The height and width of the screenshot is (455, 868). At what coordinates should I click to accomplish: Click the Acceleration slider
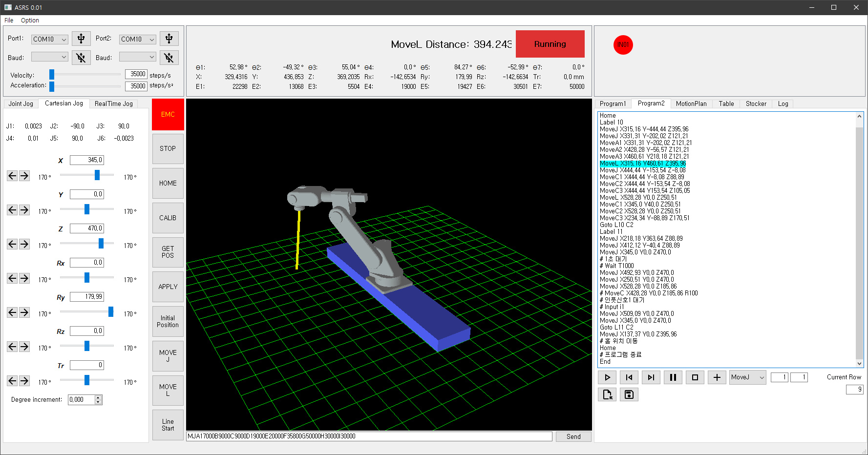(x=85, y=86)
